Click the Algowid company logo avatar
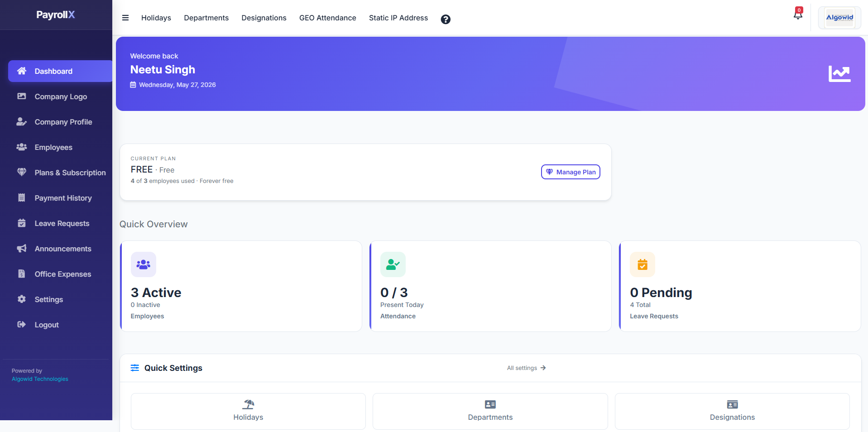The image size is (868, 432). 839,18
